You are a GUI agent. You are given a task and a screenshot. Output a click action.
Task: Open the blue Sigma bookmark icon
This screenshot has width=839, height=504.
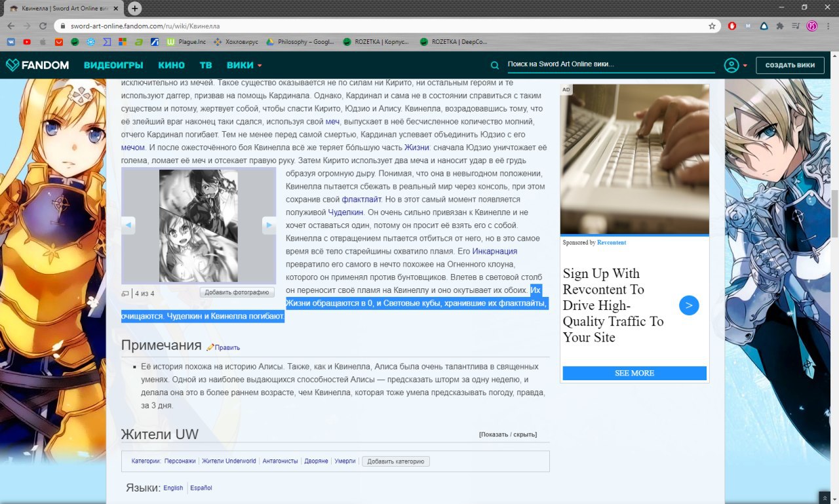(107, 42)
